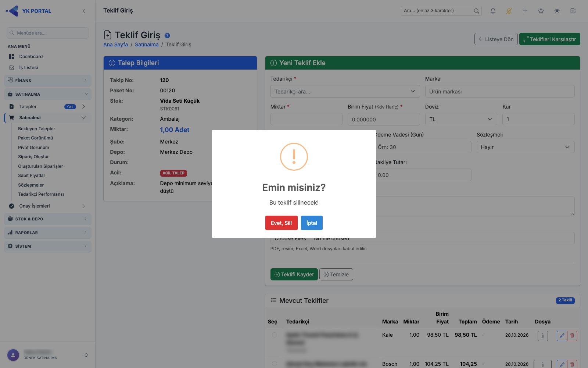The image size is (588, 368).
Task: Save offer with Teklifi Kaydet button
Action: click(x=294, y=275)
